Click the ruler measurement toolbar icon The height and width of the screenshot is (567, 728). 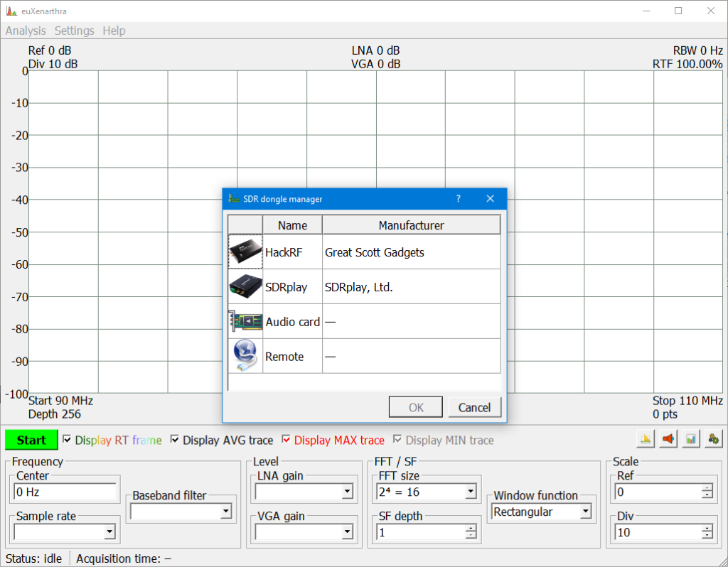(x=646, y=440)
